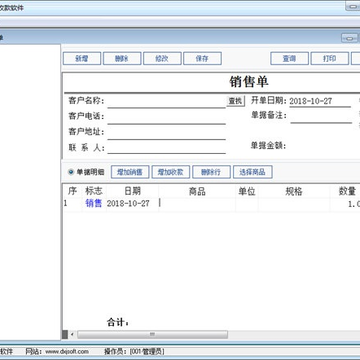Viewport: 360px width, 360px height.
Task: Focus the 联系人 input field
Action: point(167,147)
